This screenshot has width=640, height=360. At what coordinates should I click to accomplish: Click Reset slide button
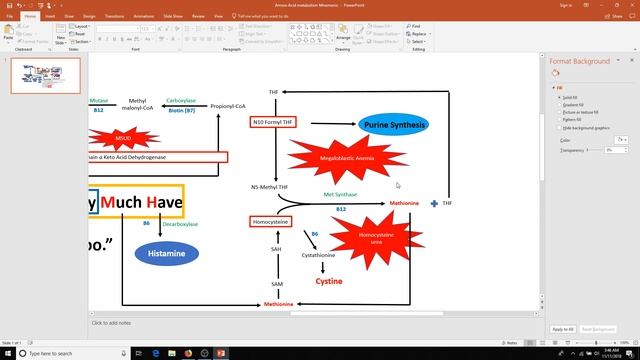tap(78, 34)
